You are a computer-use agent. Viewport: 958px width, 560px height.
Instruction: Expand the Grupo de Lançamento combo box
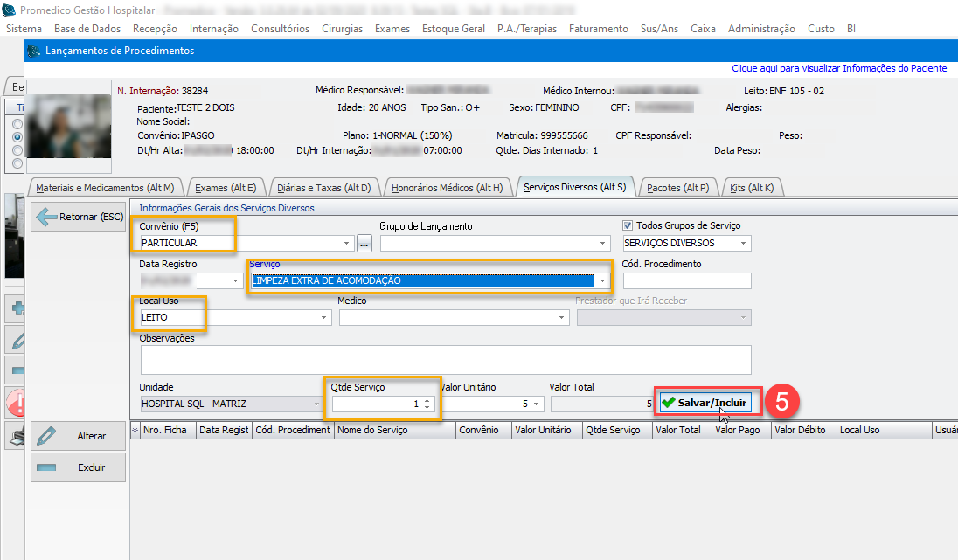602,244
